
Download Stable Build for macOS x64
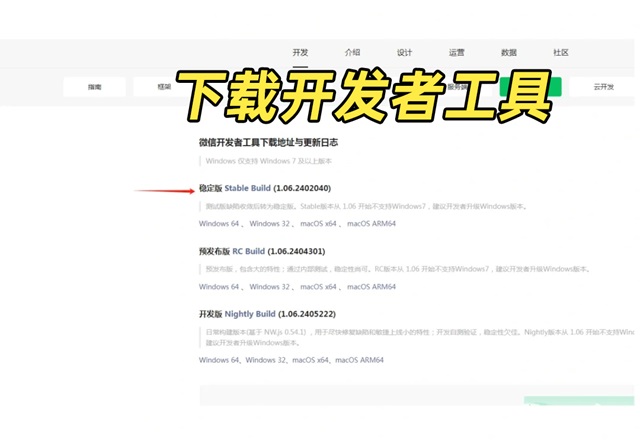point(318,224)
